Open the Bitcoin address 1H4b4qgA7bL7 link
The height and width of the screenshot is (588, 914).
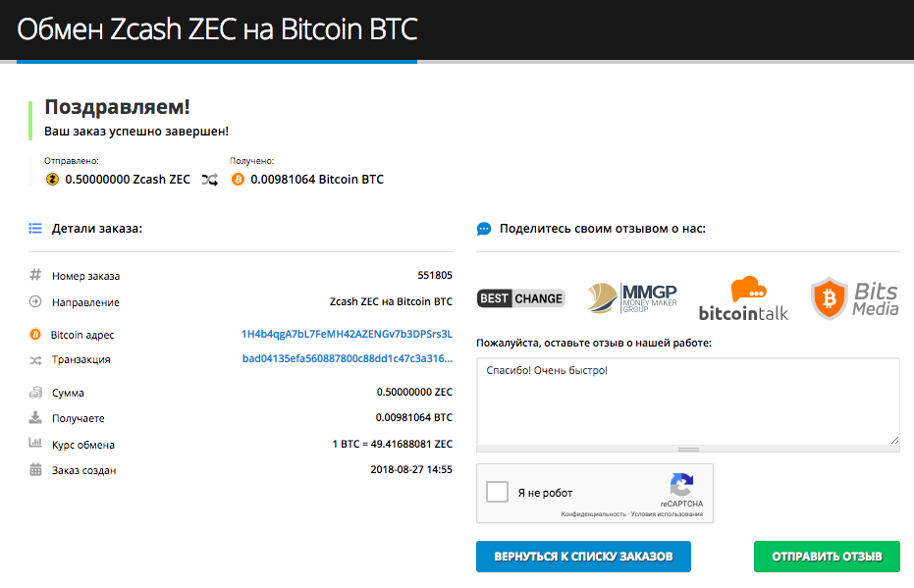pos(347,334)
